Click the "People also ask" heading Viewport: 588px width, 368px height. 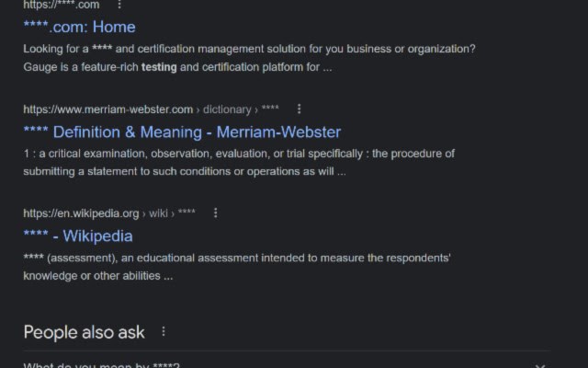(84, 332)
